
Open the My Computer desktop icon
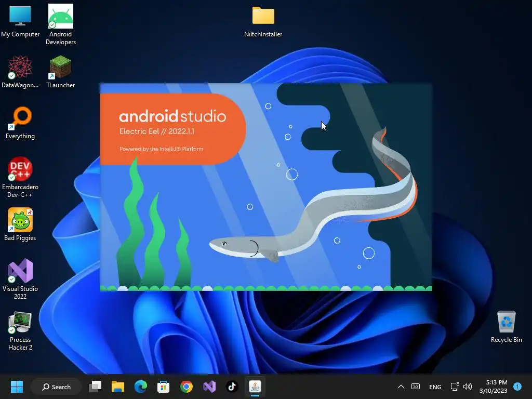(x=20, y=21)
